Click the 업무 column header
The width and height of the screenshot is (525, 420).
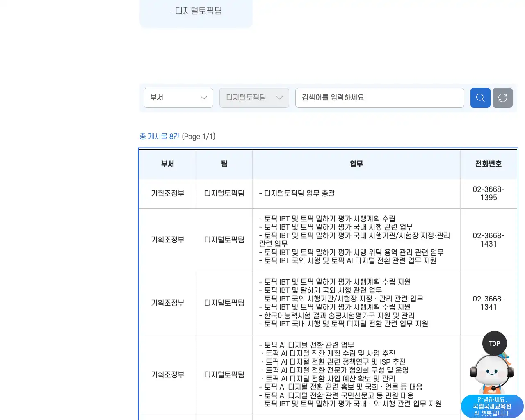(x=356, y=164)
